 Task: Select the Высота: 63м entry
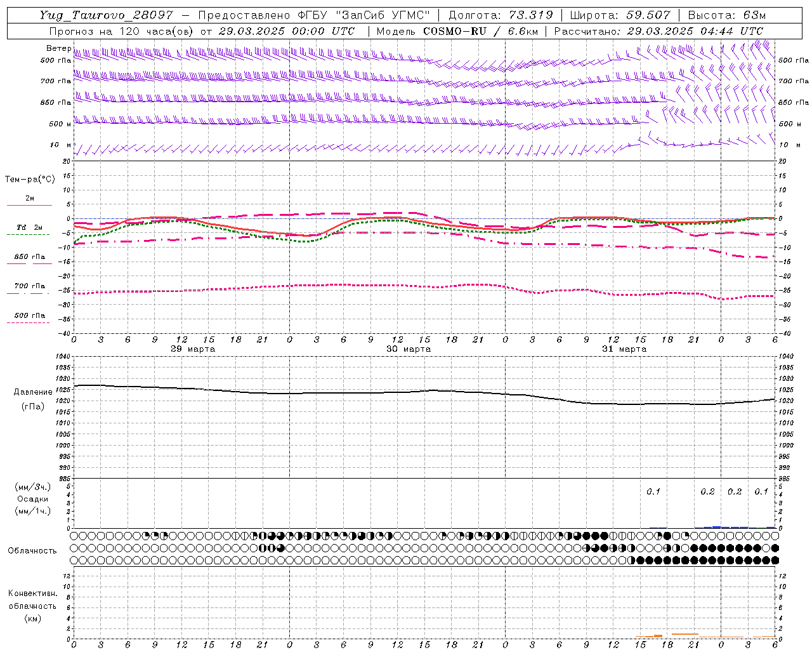pyautogui.click(x=727, y=15)
